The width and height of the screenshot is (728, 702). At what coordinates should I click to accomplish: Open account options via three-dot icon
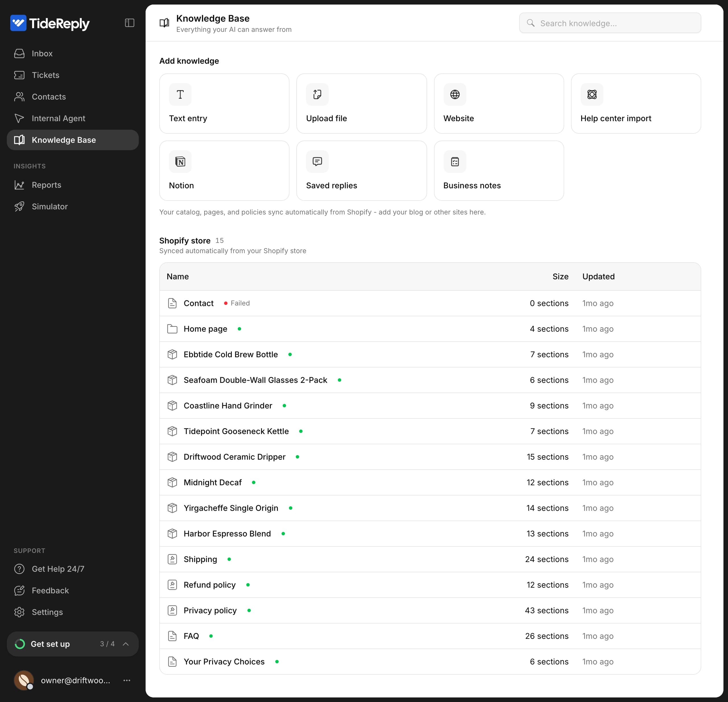tap(127, 680)
